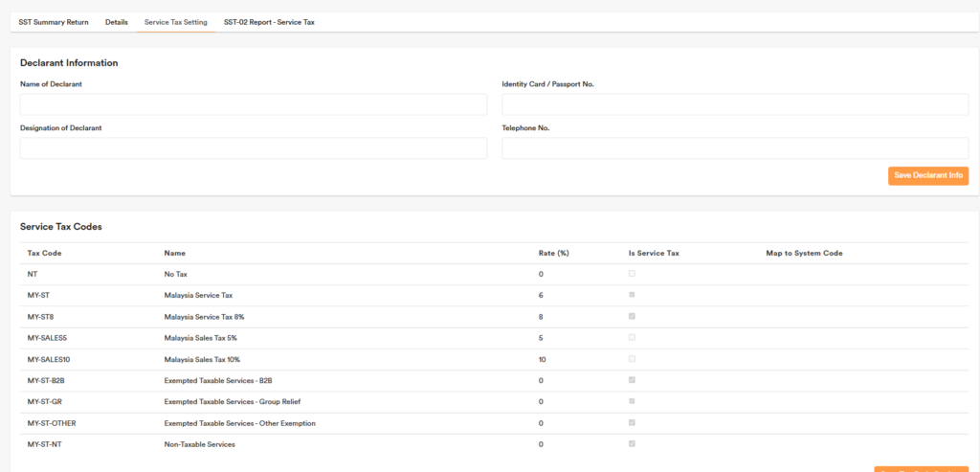Toggle Is Service Tax checkbox for MY-ST-OTHER
Screen dimensions: 980x472
(x=632, y=422)
